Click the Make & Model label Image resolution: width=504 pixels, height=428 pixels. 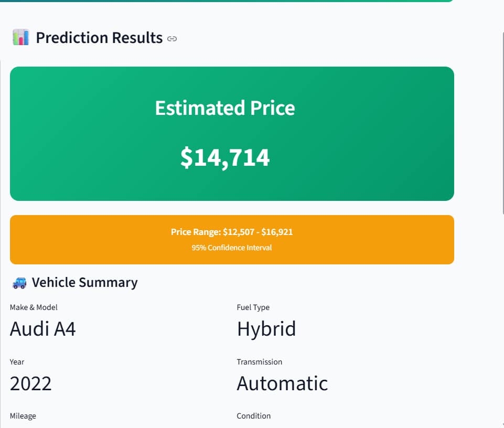coord(34,307)
